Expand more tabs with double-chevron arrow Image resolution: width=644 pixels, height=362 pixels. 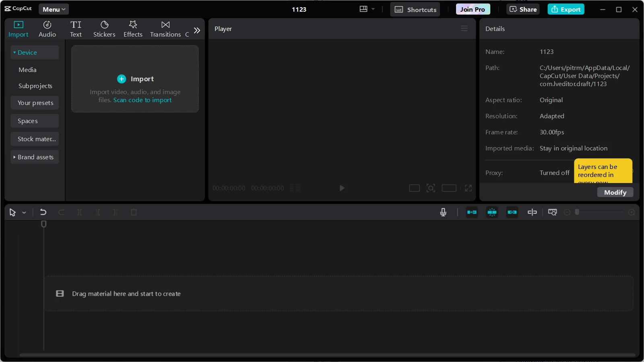[x=197, y=30]
